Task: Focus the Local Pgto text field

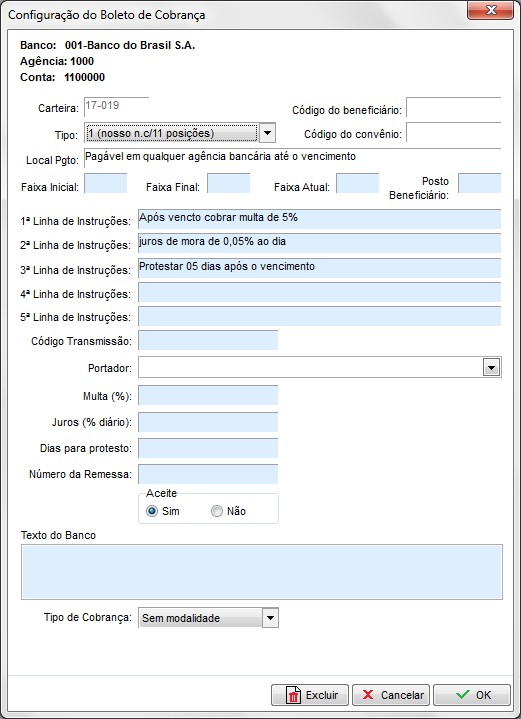Action: pyautogui.click(x=292, y=158)
